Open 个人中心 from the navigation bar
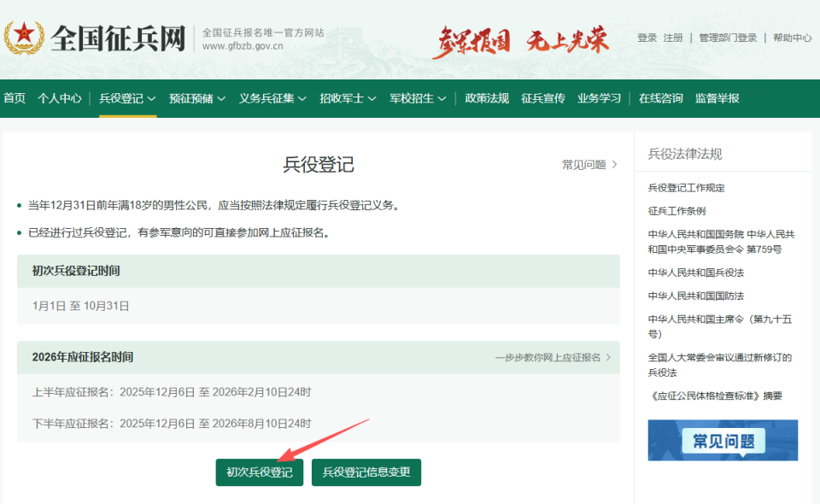Screen dimensions: 820x504 59,98
